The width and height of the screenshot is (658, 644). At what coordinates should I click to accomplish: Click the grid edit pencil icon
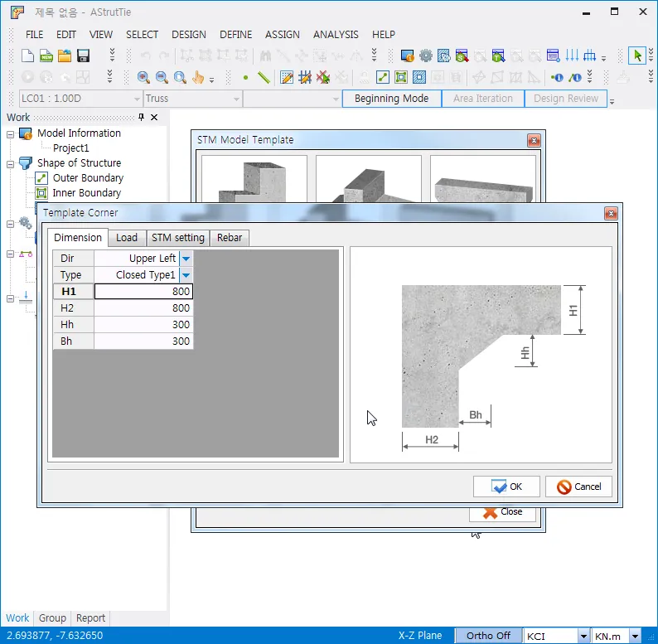tap(287, 77)
